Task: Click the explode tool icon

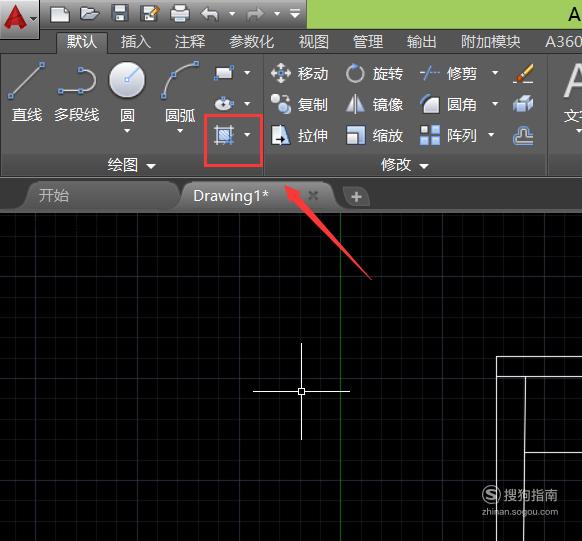Action: tap(523, 104)
